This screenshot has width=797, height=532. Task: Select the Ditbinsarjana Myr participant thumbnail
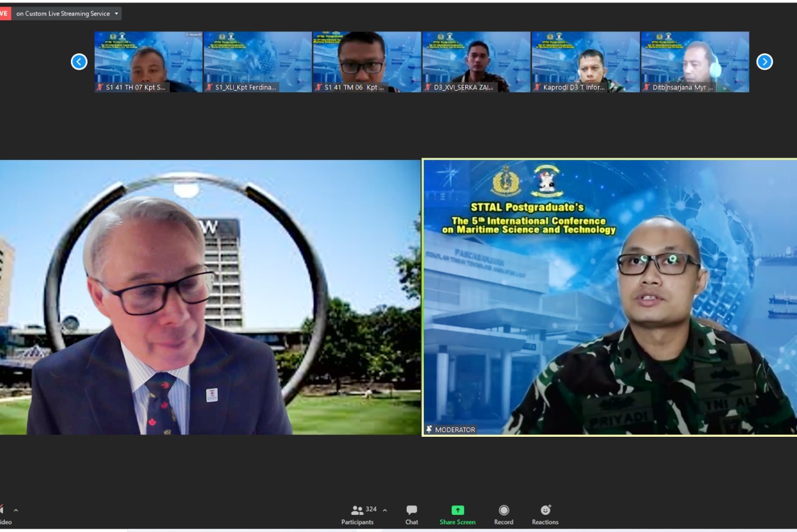tap(694, 61)
